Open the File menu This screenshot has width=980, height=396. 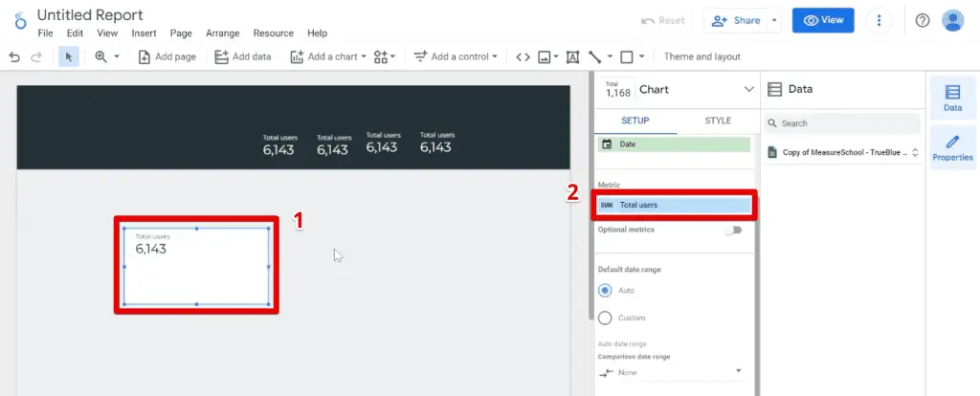point(45,33)
